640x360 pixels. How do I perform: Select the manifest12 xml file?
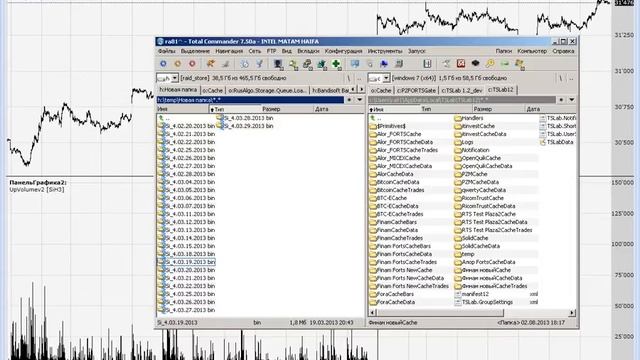pyautogui.click(x=496, y=294)
